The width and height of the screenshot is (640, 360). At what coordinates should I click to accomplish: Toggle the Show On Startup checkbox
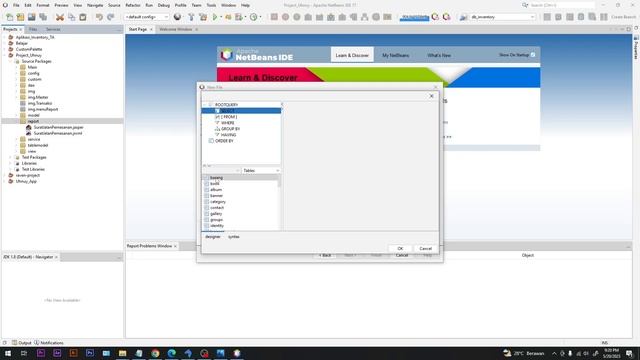pyautogui.click(x=533, y=55)
